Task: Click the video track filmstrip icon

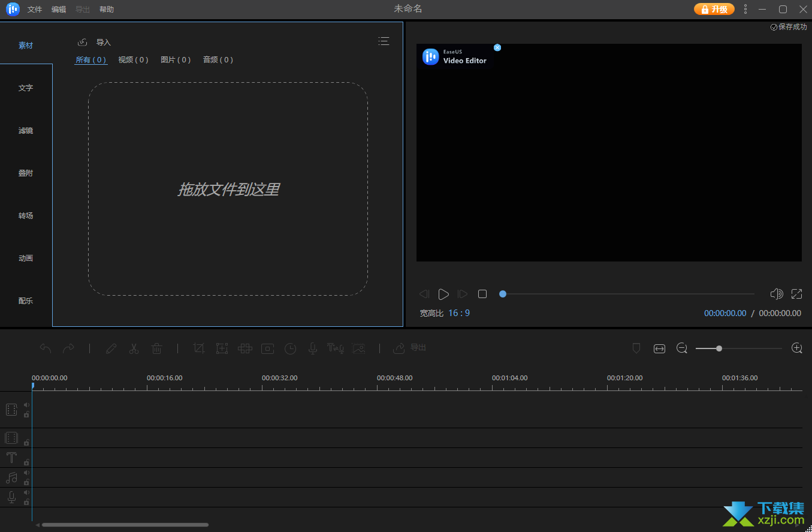Action: [11, 410]
